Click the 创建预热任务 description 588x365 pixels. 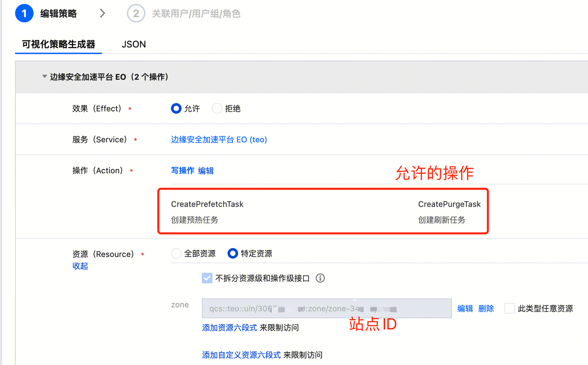coord(194,220)
